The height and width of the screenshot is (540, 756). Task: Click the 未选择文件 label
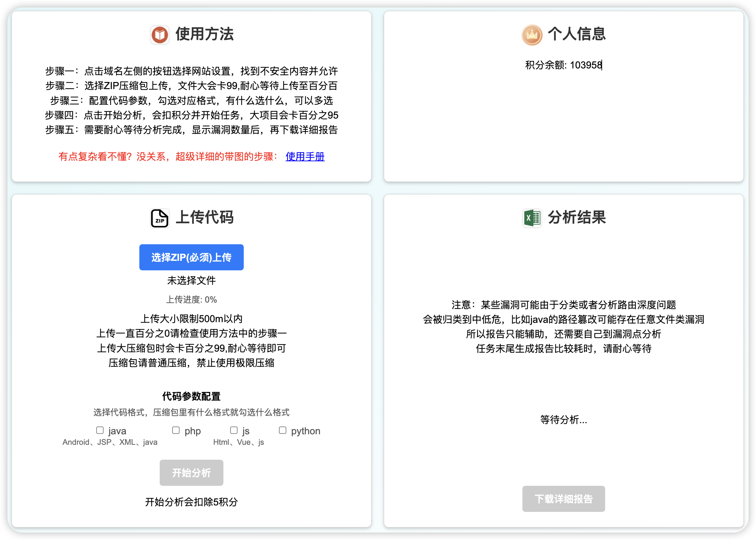(x=191, y=281)
